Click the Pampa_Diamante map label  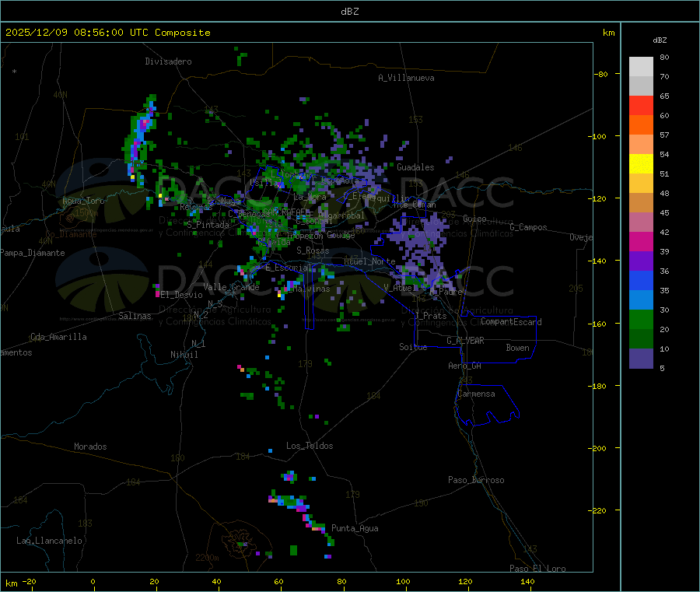pos(33,253)
